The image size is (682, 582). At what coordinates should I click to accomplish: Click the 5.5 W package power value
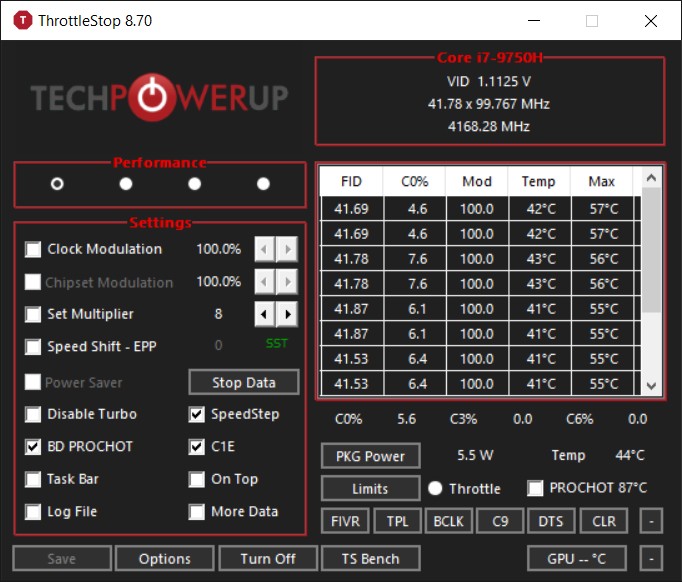475,455
